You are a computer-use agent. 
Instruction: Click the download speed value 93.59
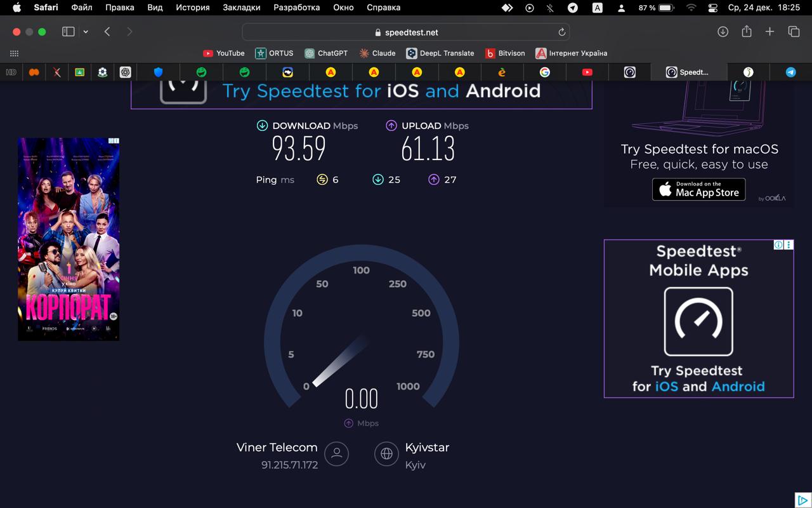299,149
